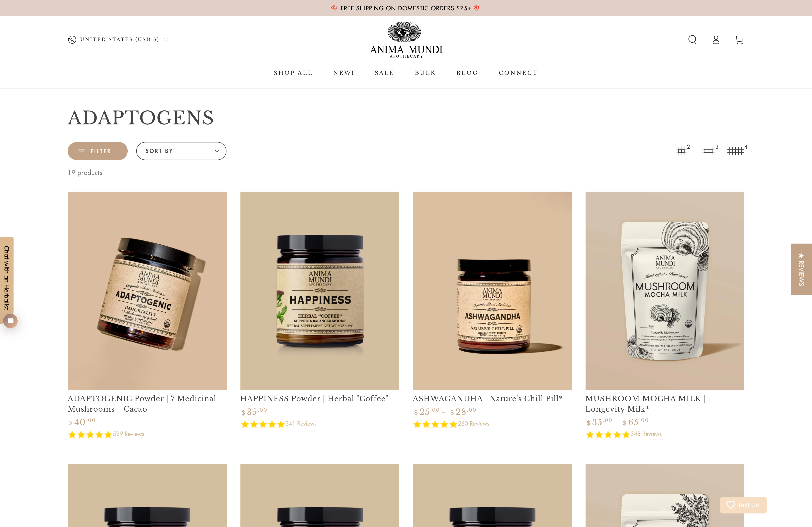This screenshot has height=527, width=812.
Task: Expand the Sort By dropdown
Action: [181, 151]
